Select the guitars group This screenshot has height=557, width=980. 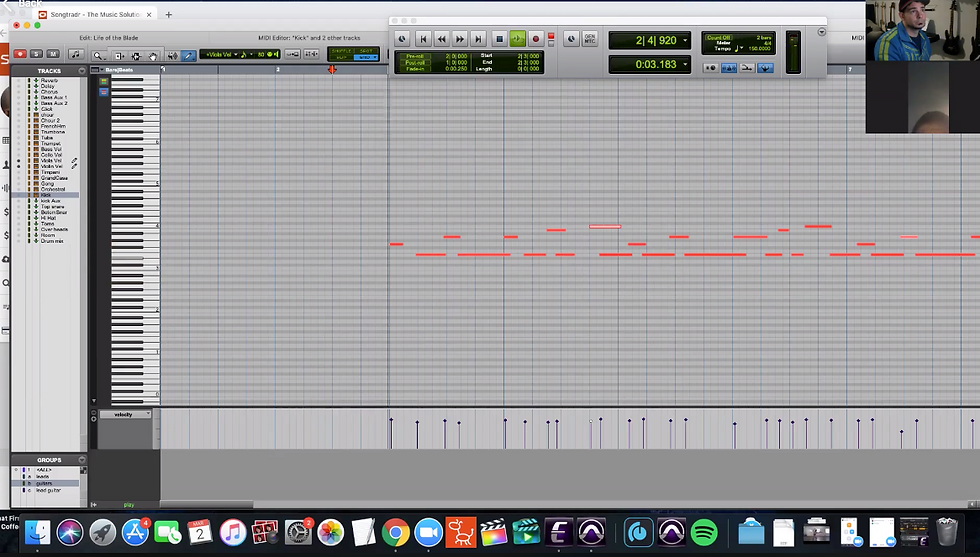tap(45, 483)
